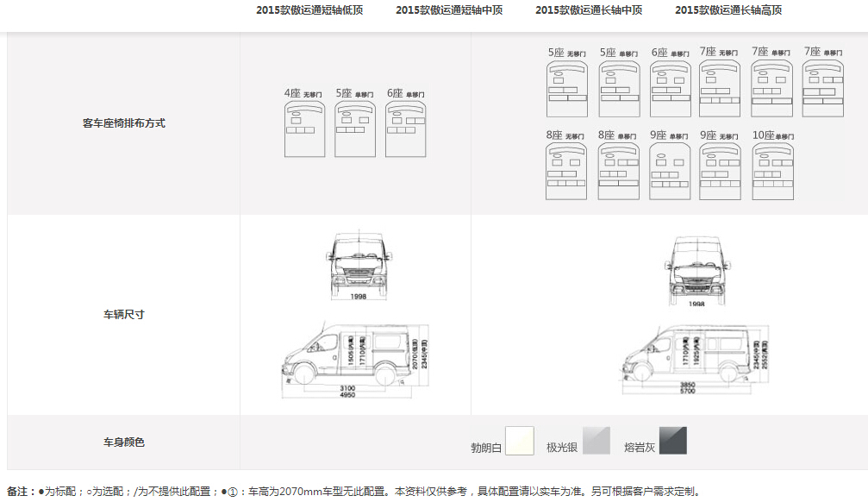Pick the 熔岩灰 dark gray color swatch

[672, 441]
